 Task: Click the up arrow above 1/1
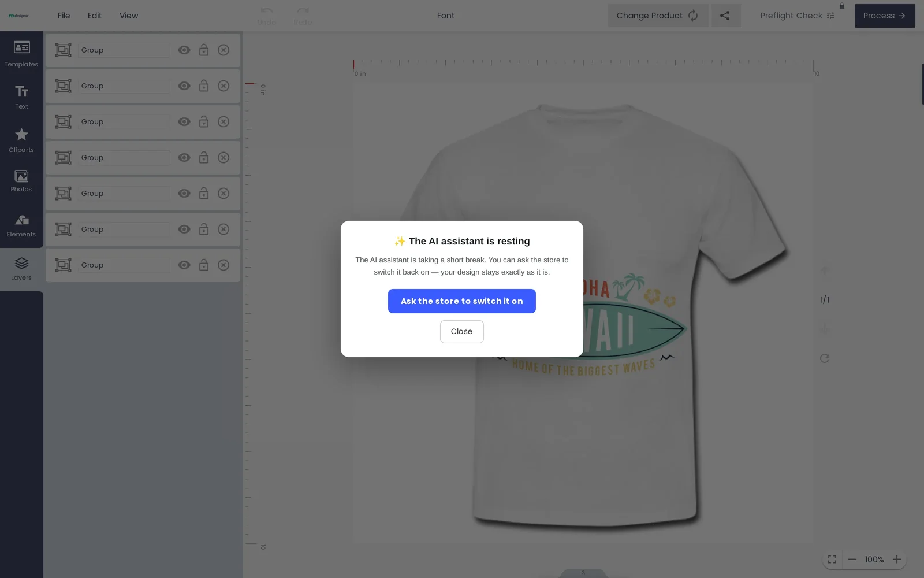(825, 271)
